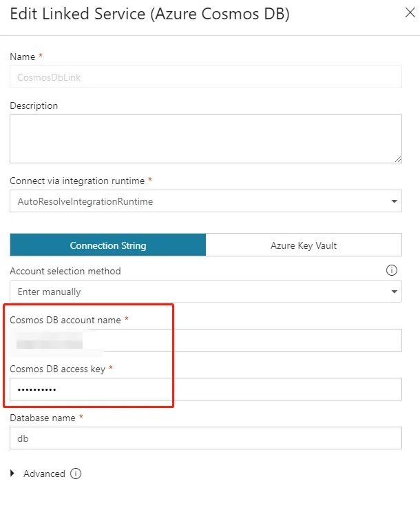Open the 'Enter manually' selection dropdown
Screen dimensions: 420x508
point(205,292)
